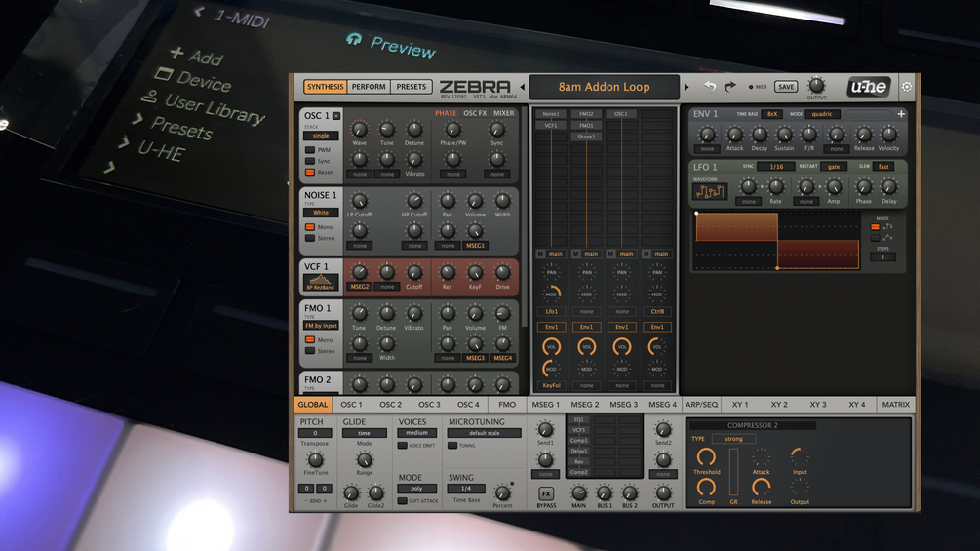
Task: Click the u-he logo badge
Action: click(869, 86)
